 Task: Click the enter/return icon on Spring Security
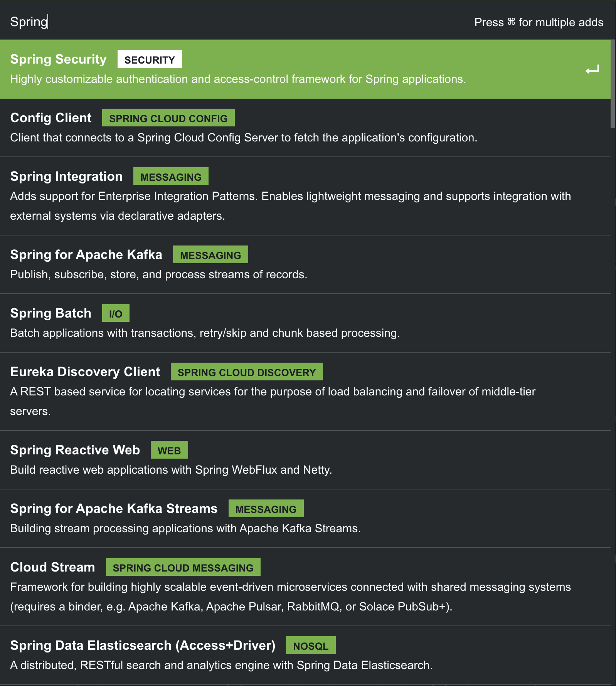592,70
